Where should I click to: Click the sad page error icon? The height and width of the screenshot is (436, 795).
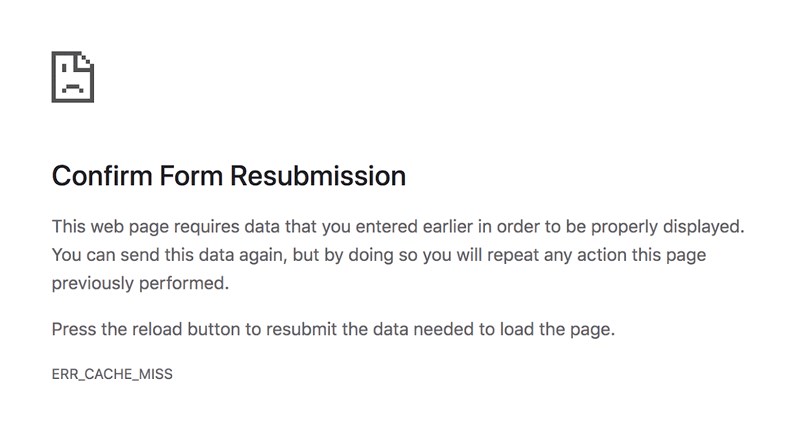click(73, 77)
